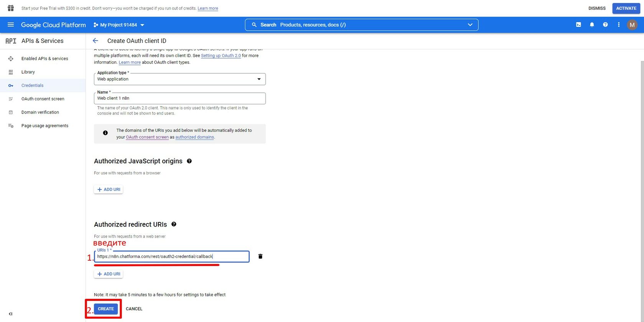
Task: Click the Page usage agreements icon
Action: point(11,126)
